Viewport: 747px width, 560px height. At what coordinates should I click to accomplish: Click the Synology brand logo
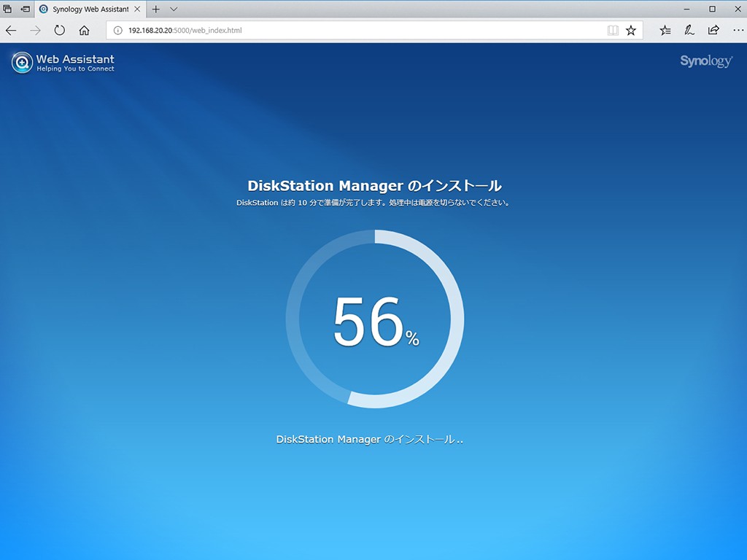point(705,61)
